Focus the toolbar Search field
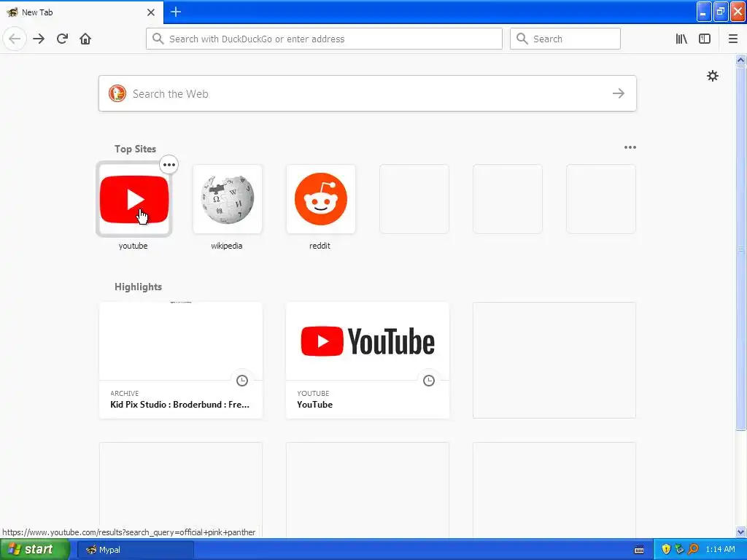The image size is (747, 560). [x=565, y=39]
